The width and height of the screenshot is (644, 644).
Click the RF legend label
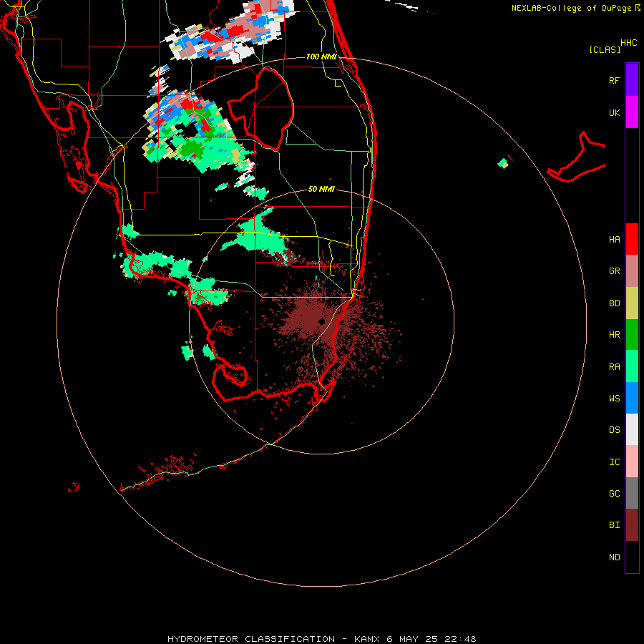(x=614, y=80)
